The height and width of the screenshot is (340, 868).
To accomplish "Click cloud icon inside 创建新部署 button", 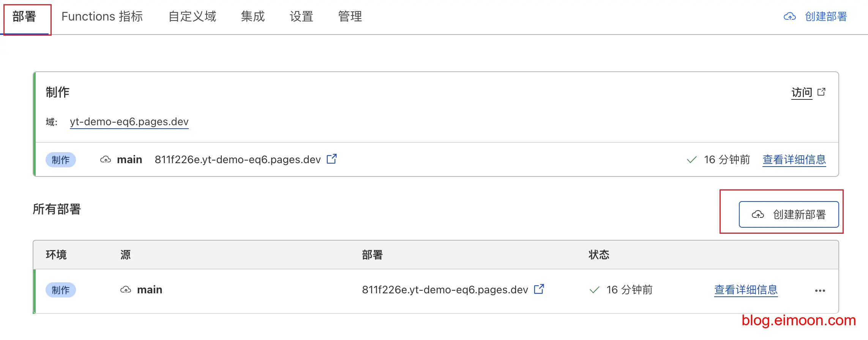I will [758, 215].
